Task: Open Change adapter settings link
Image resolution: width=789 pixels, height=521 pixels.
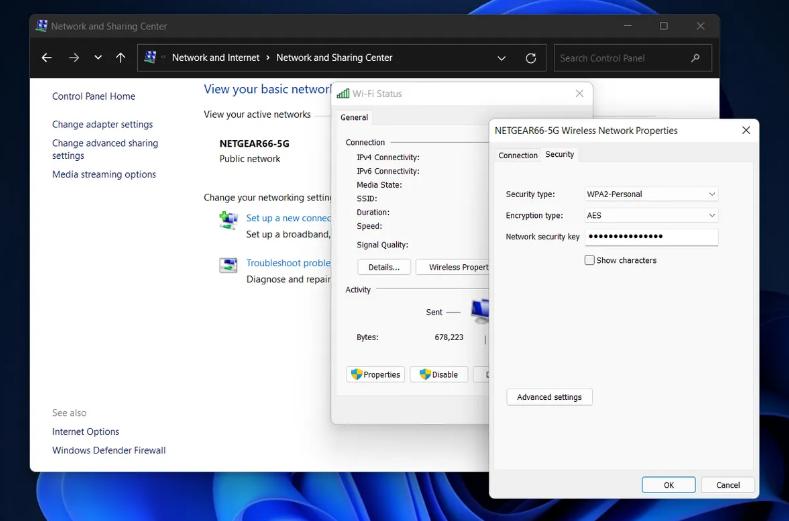Action: click(102, 125)
